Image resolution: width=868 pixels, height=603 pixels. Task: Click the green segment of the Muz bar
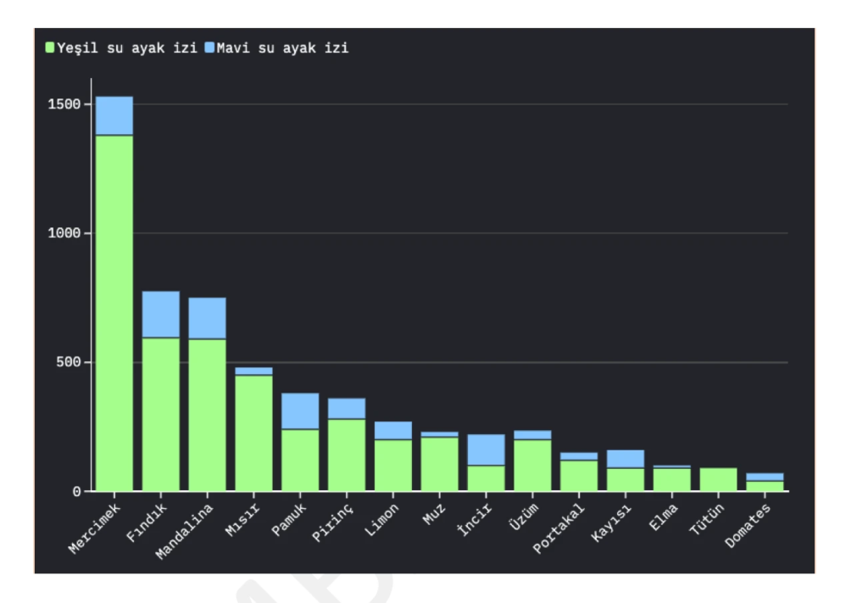coord(439,463)
